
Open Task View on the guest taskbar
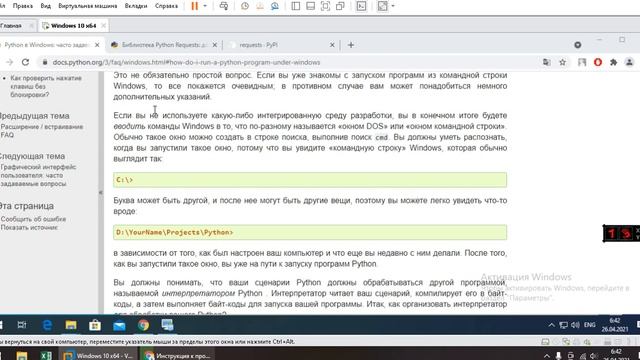[22, 325]
